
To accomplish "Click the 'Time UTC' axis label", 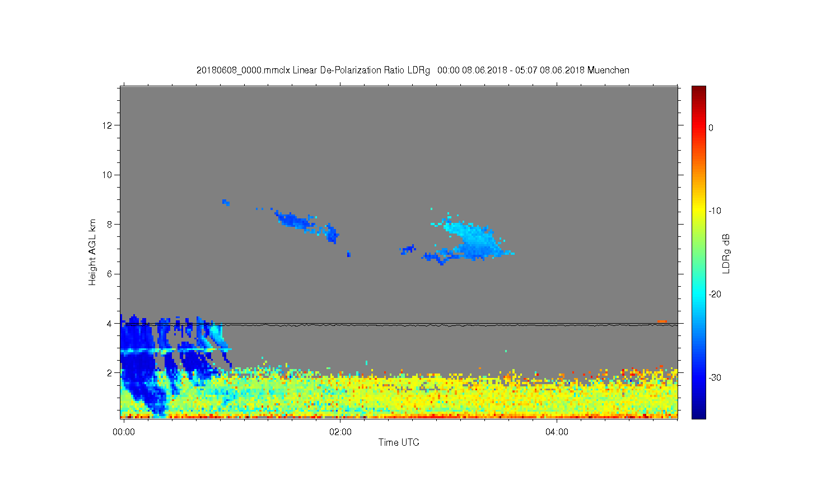I will (399, 442).
